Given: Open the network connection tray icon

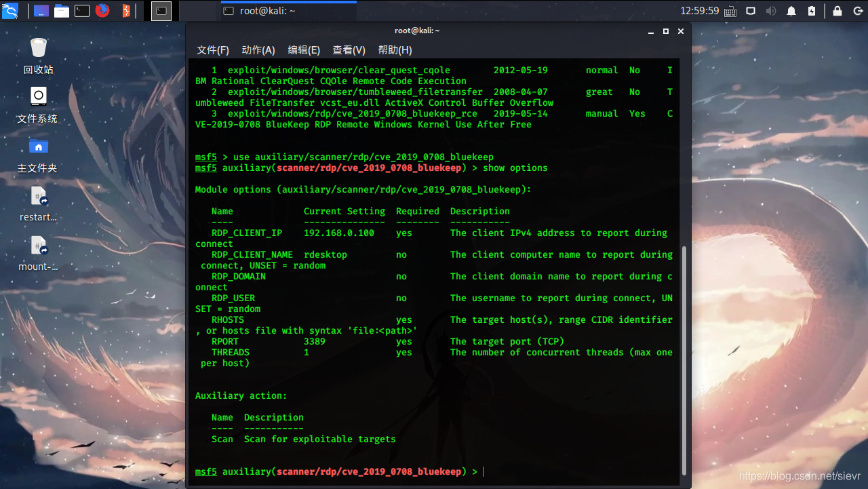Looking at the screenshot, I should pos(751,11).
